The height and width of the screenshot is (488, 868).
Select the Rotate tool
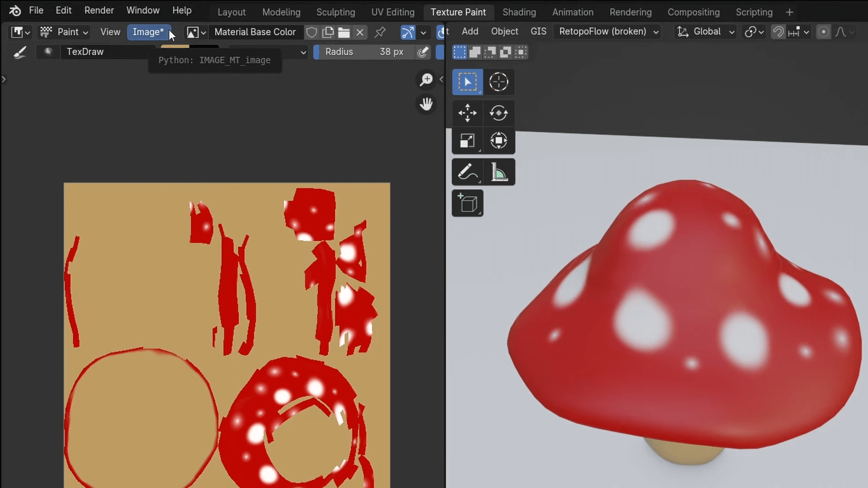[x=499, y=113]
